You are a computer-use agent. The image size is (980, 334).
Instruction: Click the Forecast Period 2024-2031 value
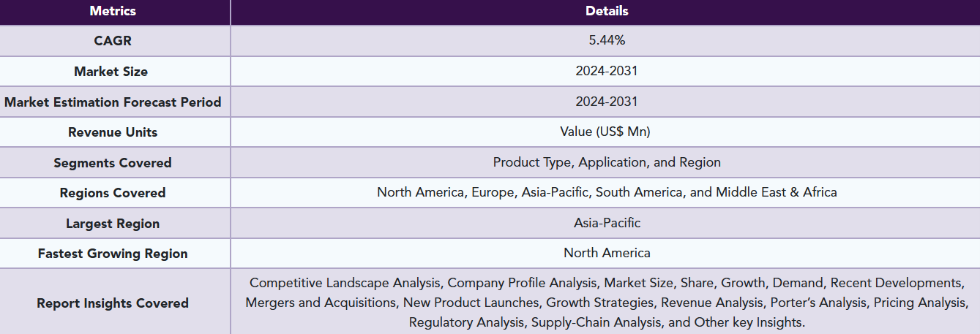click(x=607, y=102)
